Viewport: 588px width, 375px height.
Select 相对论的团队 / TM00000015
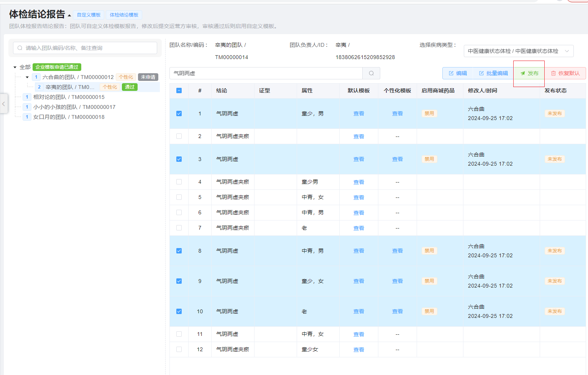click(x=69, y=97)
